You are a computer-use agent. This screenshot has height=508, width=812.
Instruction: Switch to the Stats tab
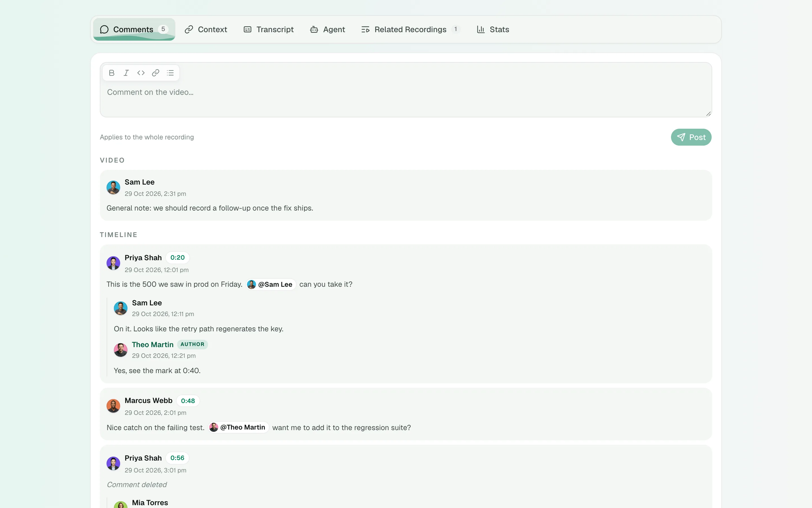coord(493,29)
